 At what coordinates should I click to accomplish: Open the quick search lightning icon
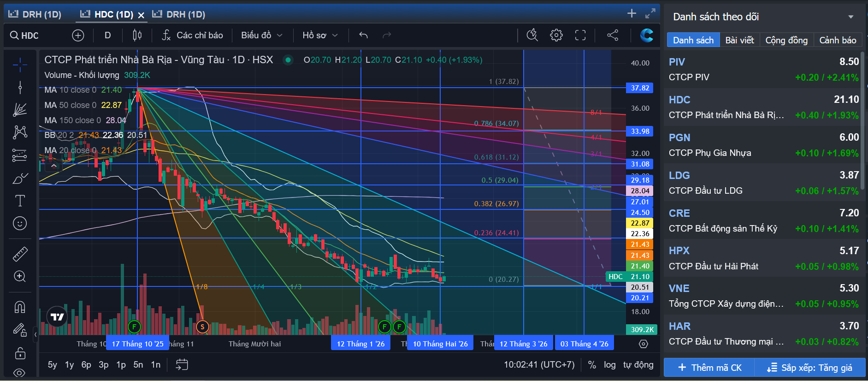tap(532, 35)
